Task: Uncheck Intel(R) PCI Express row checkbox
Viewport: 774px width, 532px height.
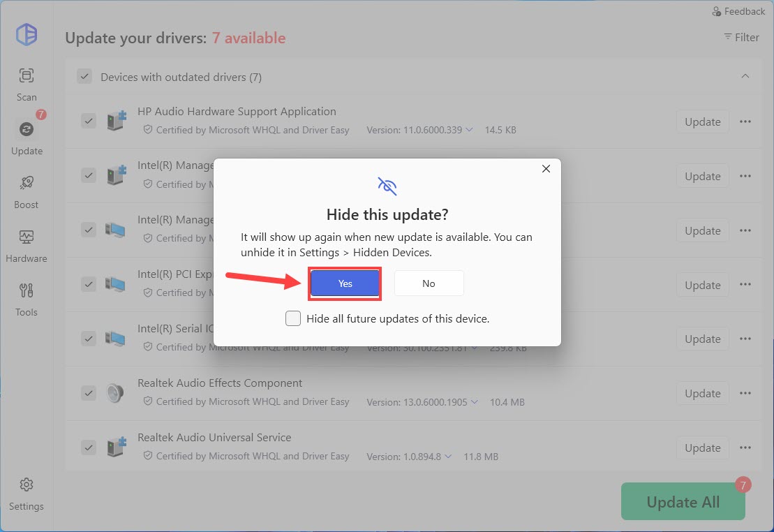Action: [89, 284]
